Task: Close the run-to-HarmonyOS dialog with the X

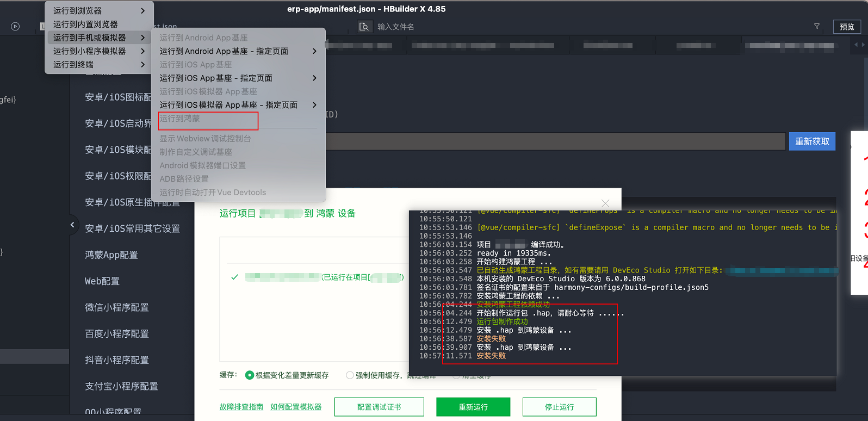Action: click(605, 203)
